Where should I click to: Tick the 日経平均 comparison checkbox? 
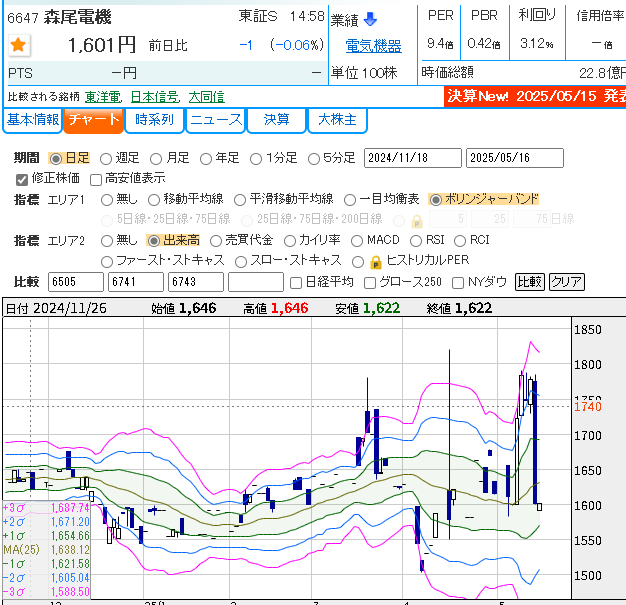click(x=295, y=282)
